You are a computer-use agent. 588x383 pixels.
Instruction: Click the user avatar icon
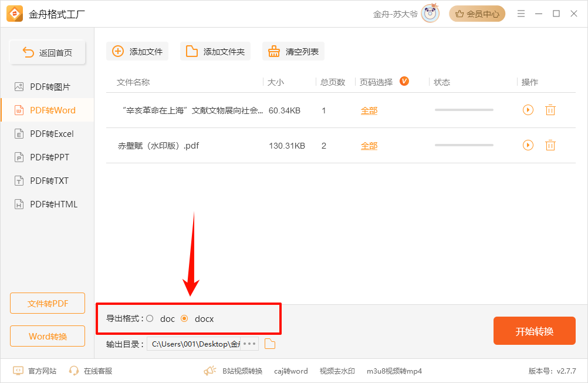tap(430, 14)
